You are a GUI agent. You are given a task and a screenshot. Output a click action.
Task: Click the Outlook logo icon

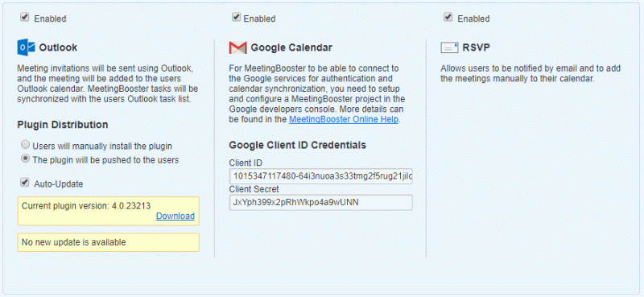click(26, 47)
